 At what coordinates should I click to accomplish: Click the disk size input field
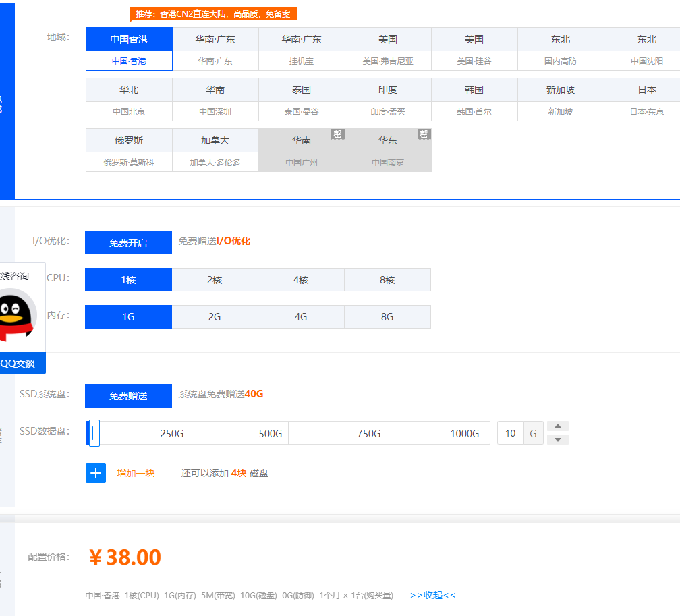click(x=511, y=433)
